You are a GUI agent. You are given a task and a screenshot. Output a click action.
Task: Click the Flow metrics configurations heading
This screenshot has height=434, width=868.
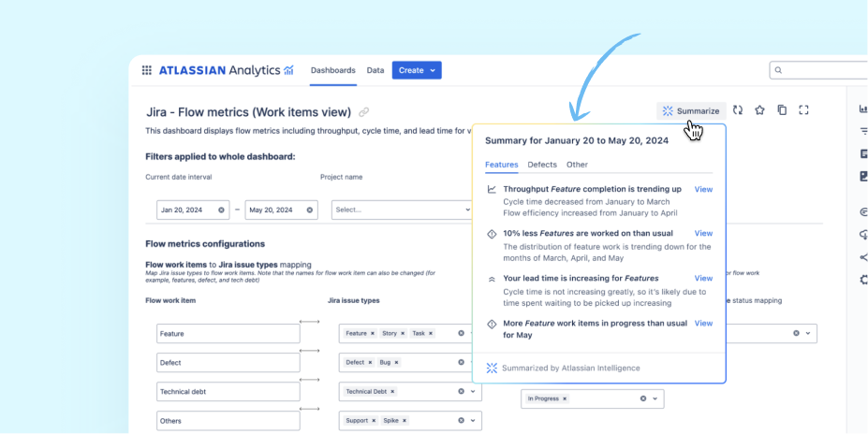[x=205, y=244]
